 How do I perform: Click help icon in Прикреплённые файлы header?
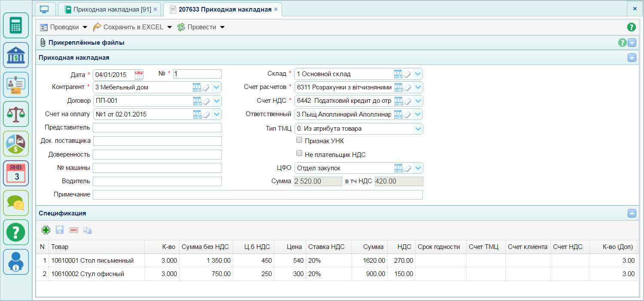[x=622, y=43]
